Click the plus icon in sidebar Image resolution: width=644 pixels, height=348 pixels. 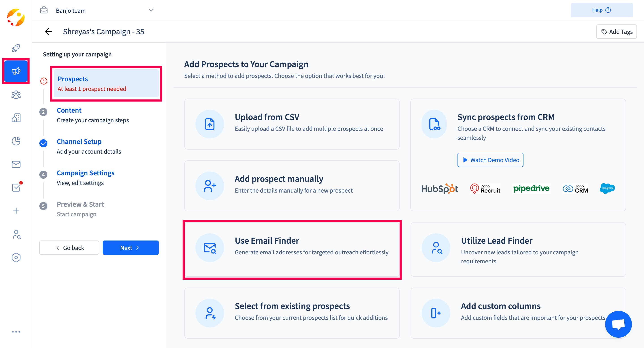(16, 211)
